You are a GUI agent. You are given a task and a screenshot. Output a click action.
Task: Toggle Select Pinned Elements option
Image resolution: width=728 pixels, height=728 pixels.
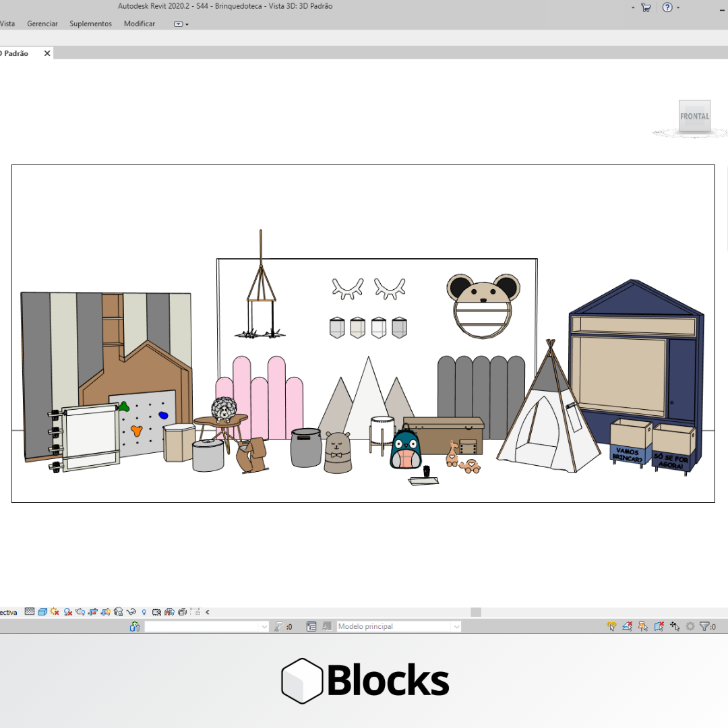click(643, 626)
